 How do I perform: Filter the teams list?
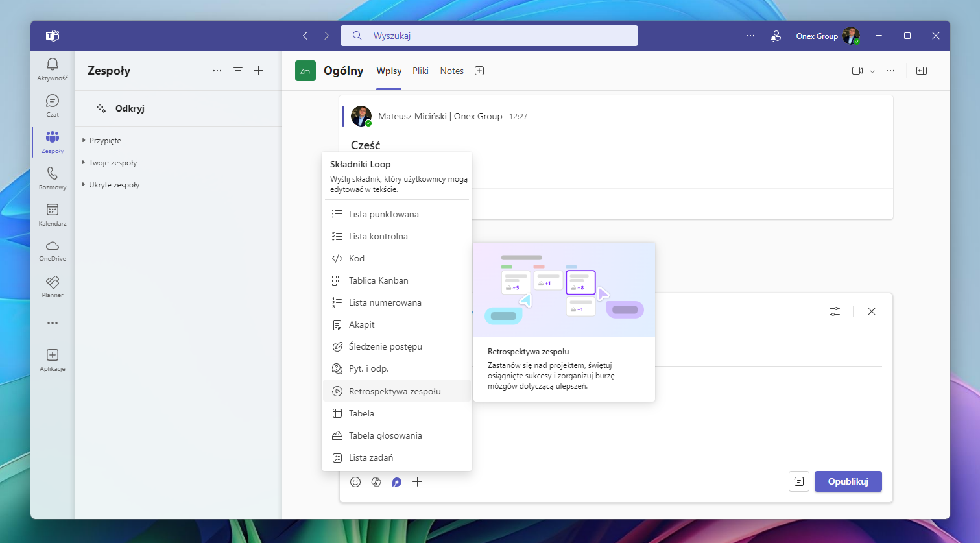(x=238, y=71)
